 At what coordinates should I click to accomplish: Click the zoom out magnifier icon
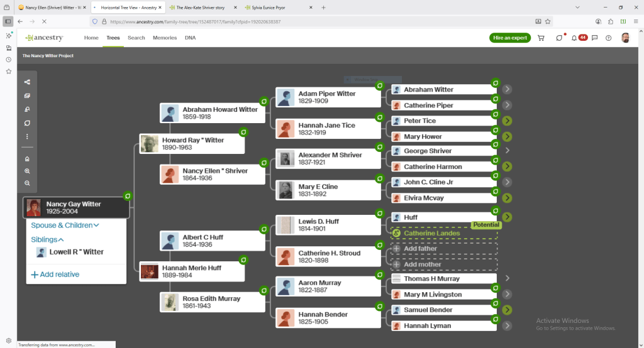point(27,183)
